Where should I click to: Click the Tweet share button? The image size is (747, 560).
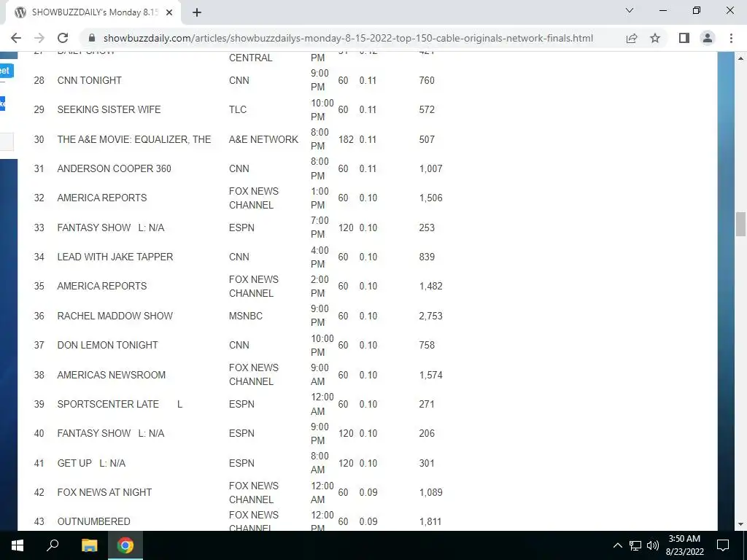click(6, 71)
